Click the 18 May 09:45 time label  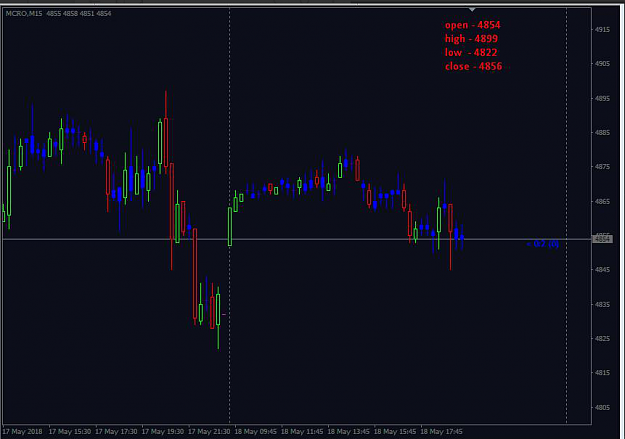coord(256,431)
